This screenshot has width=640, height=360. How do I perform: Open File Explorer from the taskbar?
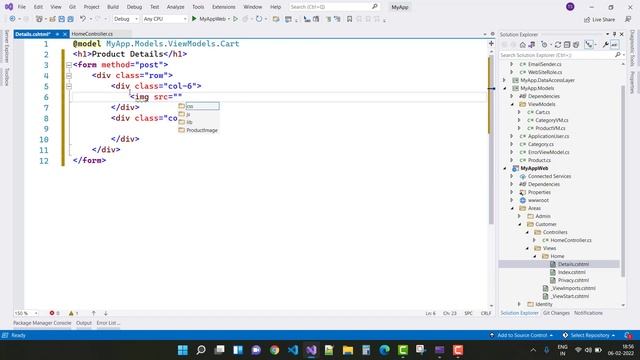click(x=348, y=350)
